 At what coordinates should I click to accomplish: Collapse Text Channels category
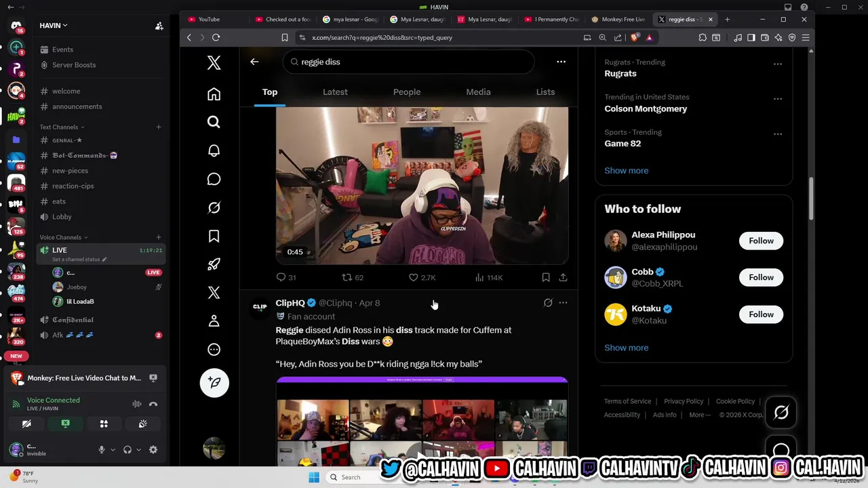(x=62, y=127)
